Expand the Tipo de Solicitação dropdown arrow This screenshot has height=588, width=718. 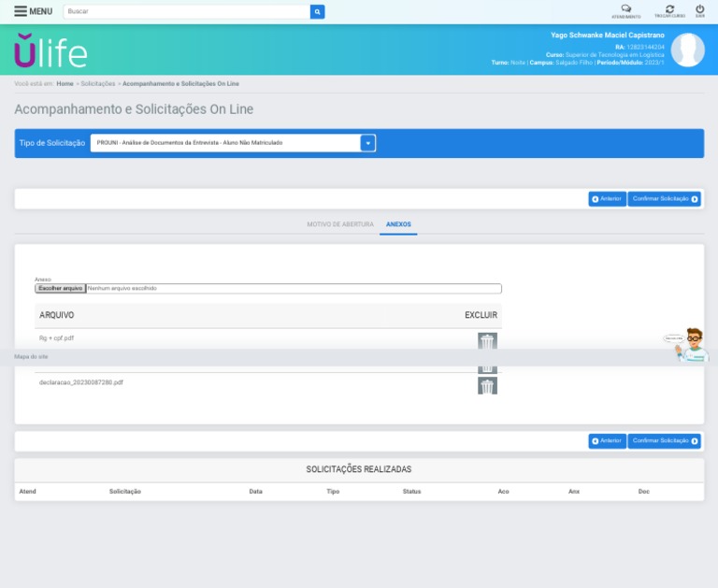pos(367,143)
